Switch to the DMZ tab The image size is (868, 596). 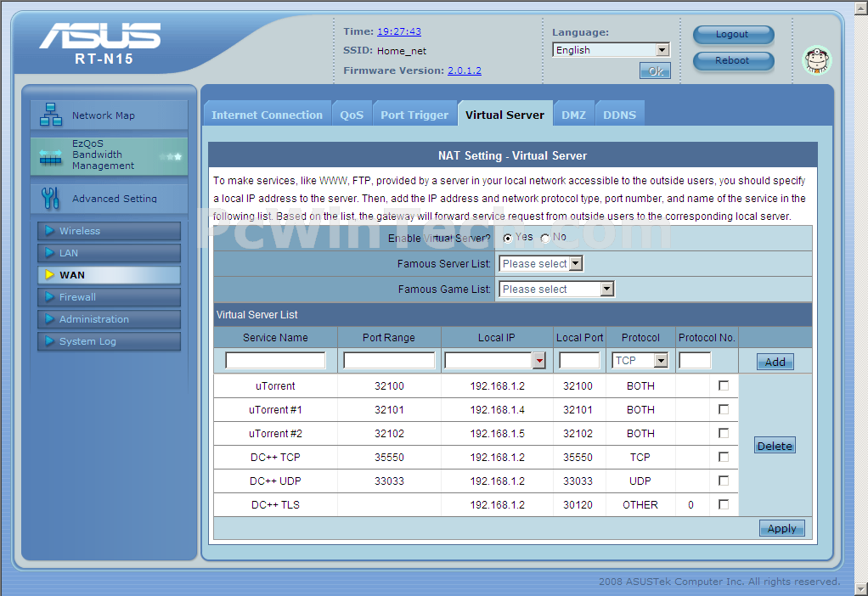[573, 115]
